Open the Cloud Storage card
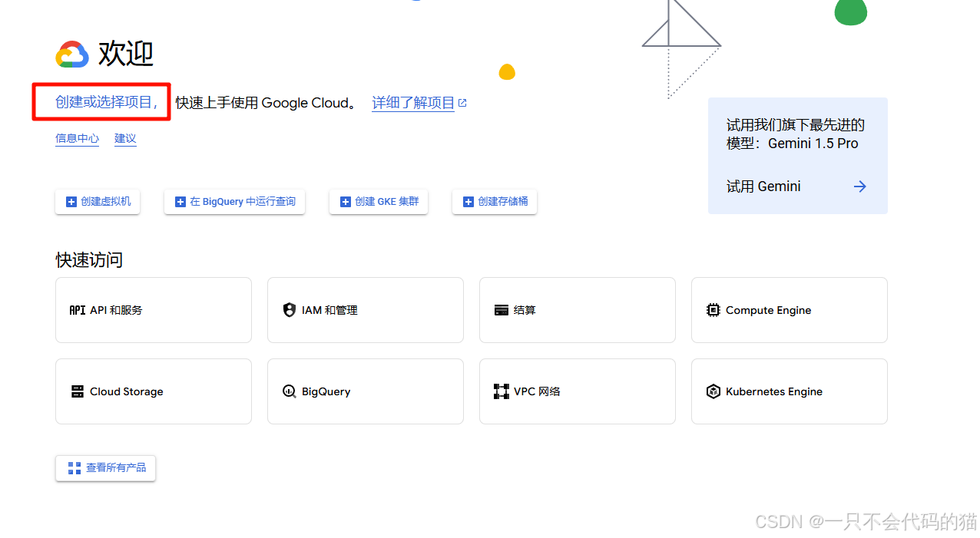980x538 pixels. pyautogui.click(x=154, y=391)
